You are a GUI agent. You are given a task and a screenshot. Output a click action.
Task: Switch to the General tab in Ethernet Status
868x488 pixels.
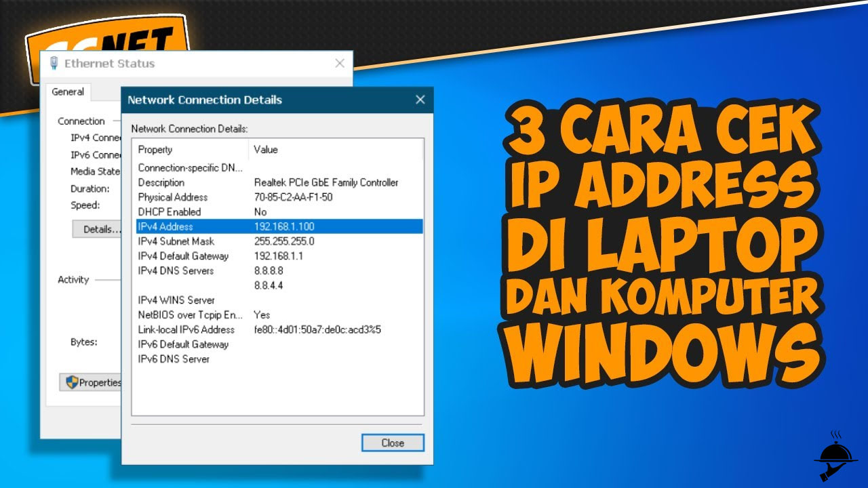(x=68, y=91)
